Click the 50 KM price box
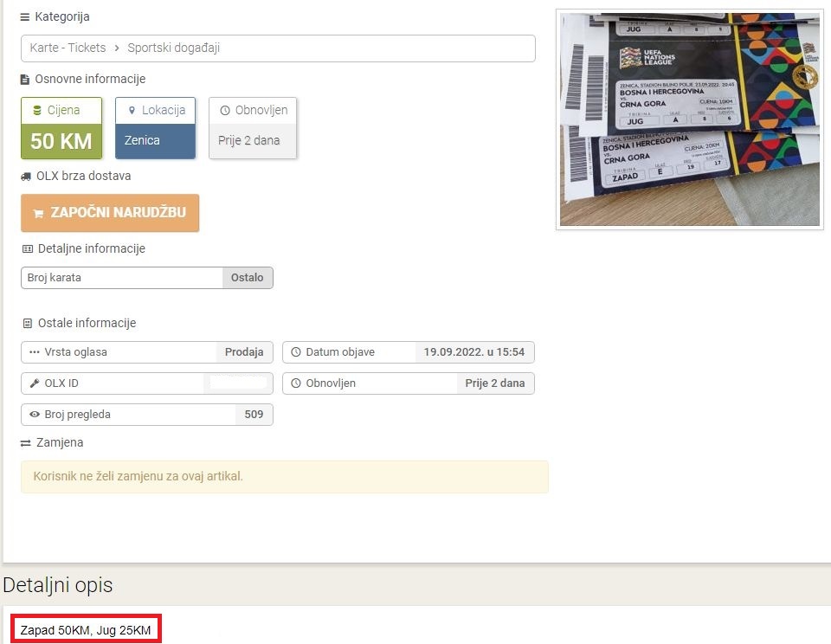 [61, 141]
